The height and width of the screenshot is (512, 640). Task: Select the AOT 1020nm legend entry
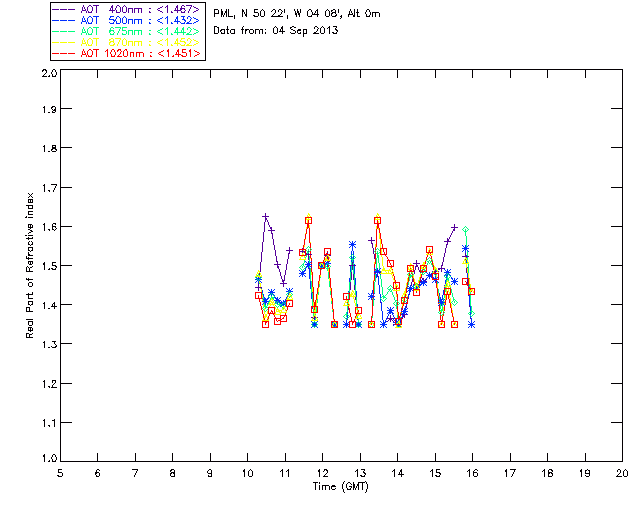click(127, 53)
